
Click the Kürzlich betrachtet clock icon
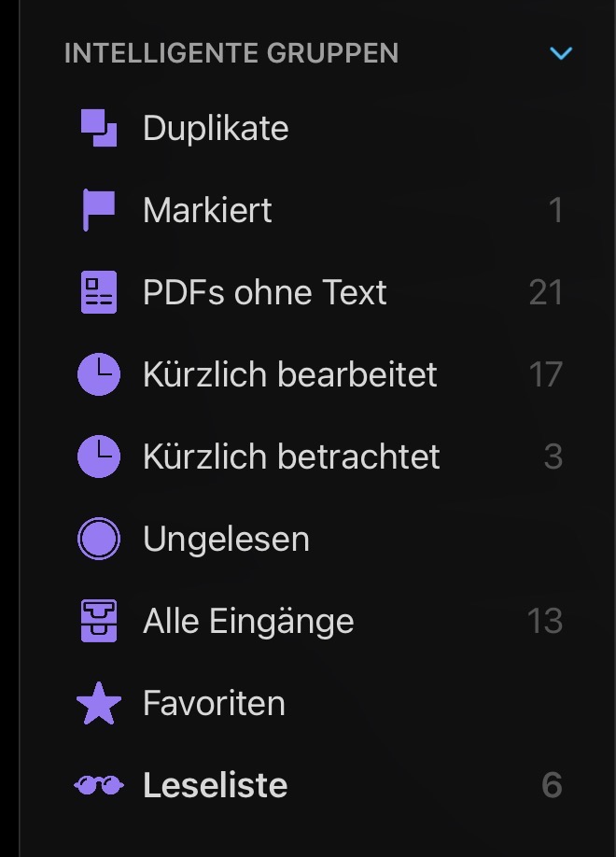[x=98, y=457]
